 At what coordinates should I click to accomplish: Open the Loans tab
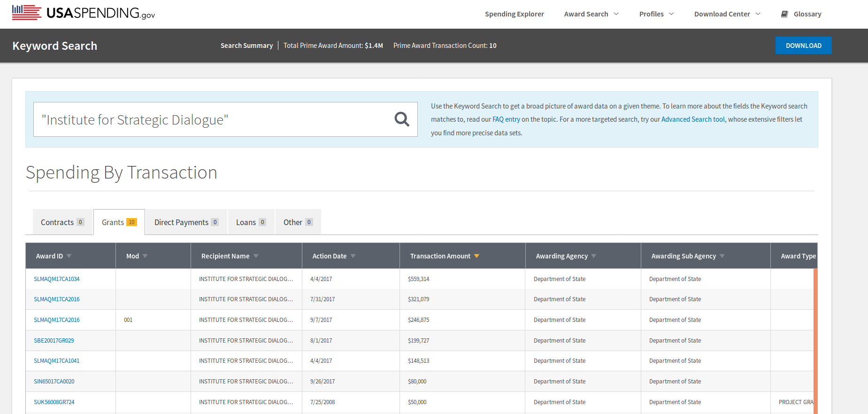click(251, 222)
